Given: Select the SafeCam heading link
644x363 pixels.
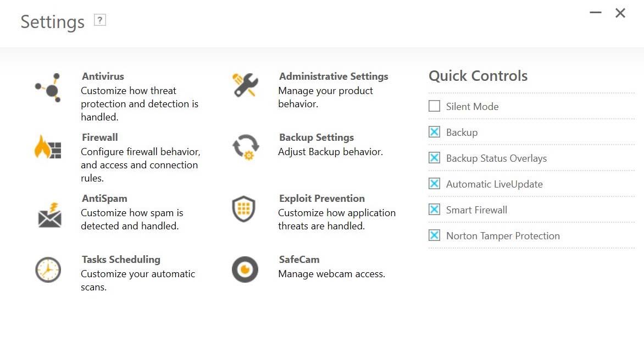Looking at the screenshot, I should point(299,260).
